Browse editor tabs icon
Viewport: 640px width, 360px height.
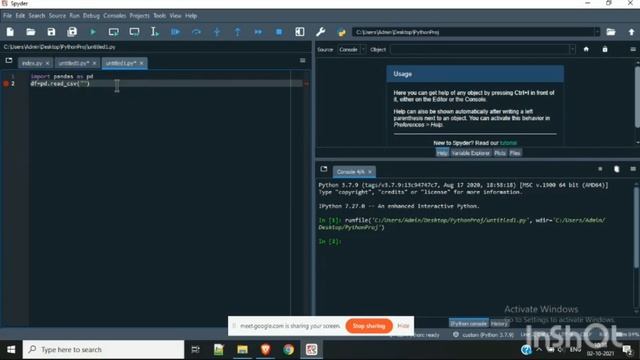(x=9, y=60)
